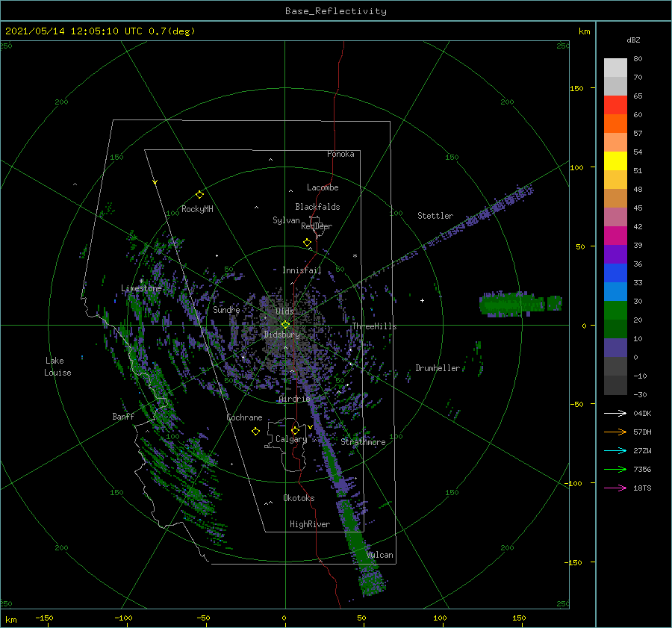Click the Okotoks label
The height and width of the screenshot is (628, 672).
tap(299, 498)
